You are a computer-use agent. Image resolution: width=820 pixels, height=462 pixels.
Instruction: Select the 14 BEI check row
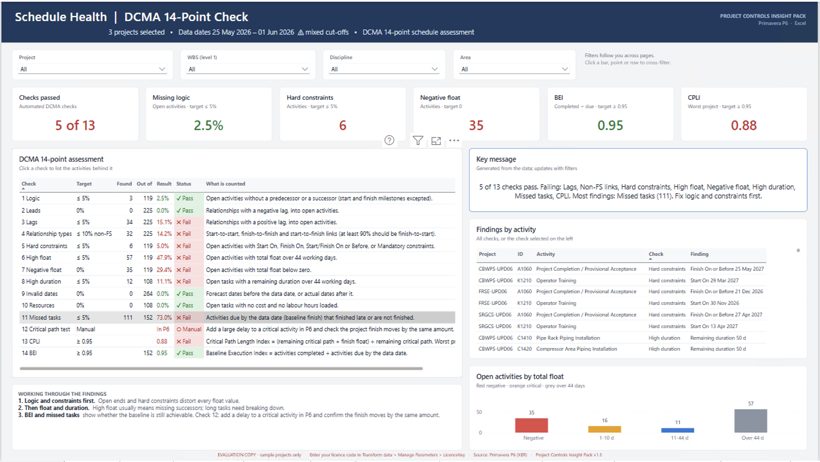click(237, 353)
